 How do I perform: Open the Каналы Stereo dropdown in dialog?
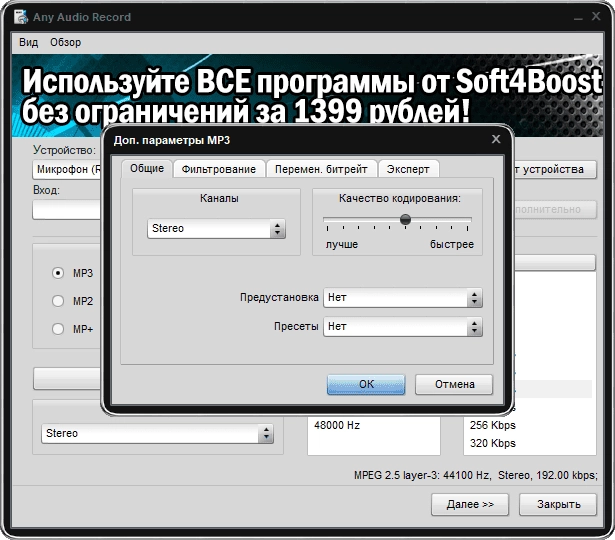[x=217, y=228]
